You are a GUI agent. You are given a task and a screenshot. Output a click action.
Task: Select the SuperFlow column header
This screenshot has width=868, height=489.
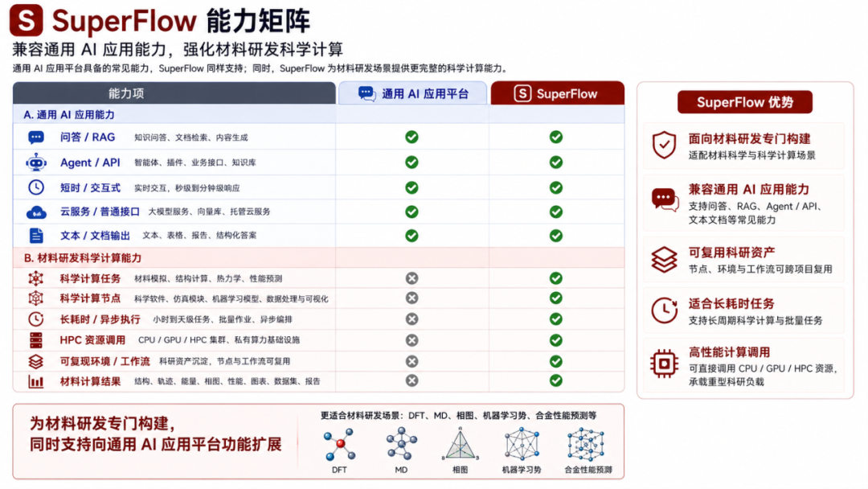click(558, 93)
